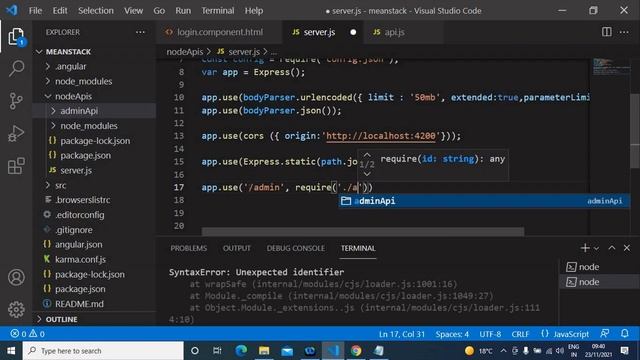Click Explorer more actions ellipsis
This screenshot has width=640, height=360.
140,32
